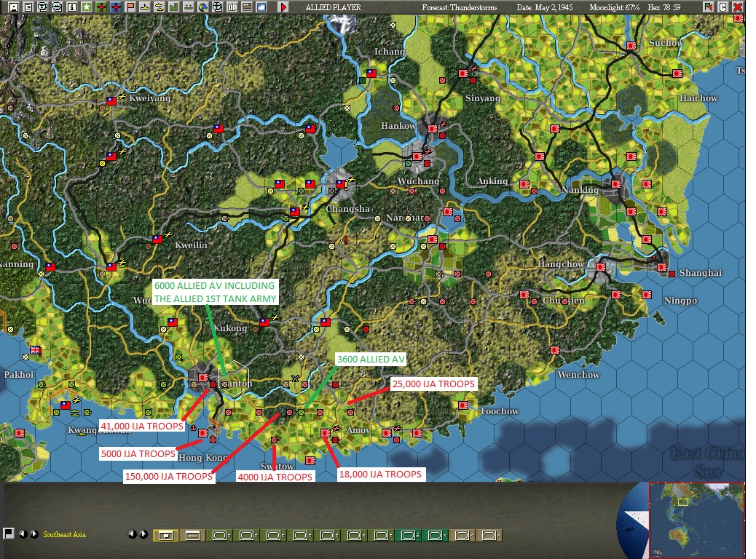Click the Japanese flag at Suchow
756x559 pixels.
[x=631, y=45]
